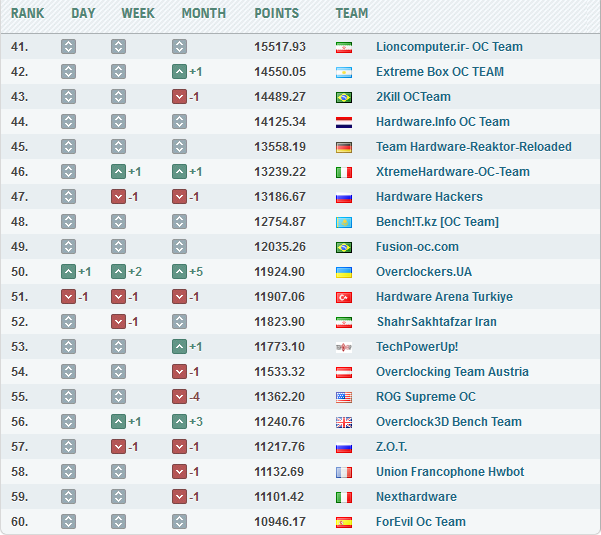The height and width of the screenshot is (535, 601).
Task: Open the Nexthardware team link
Action: [x=416, y=497]
